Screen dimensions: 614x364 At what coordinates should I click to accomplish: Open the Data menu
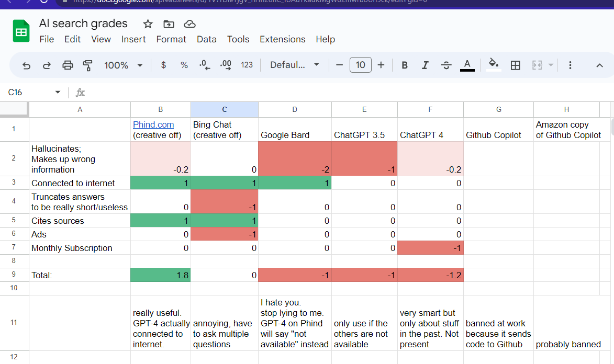(x=207, y=40)
